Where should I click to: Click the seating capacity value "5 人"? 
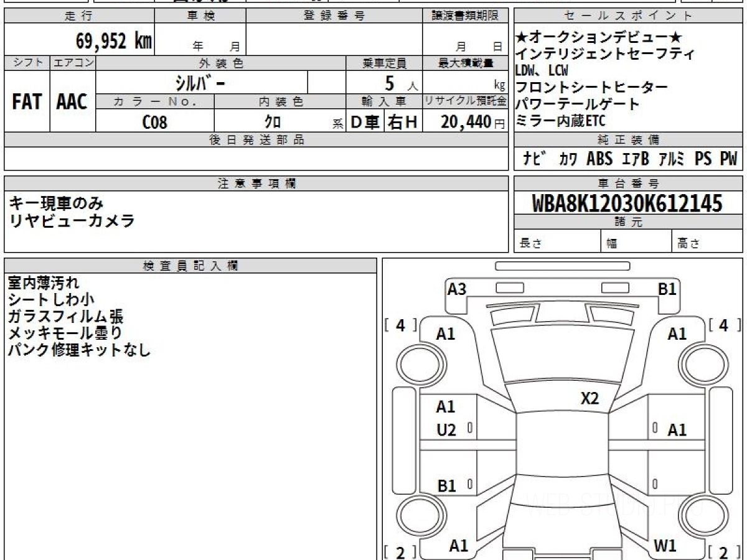tap(402, 83)
